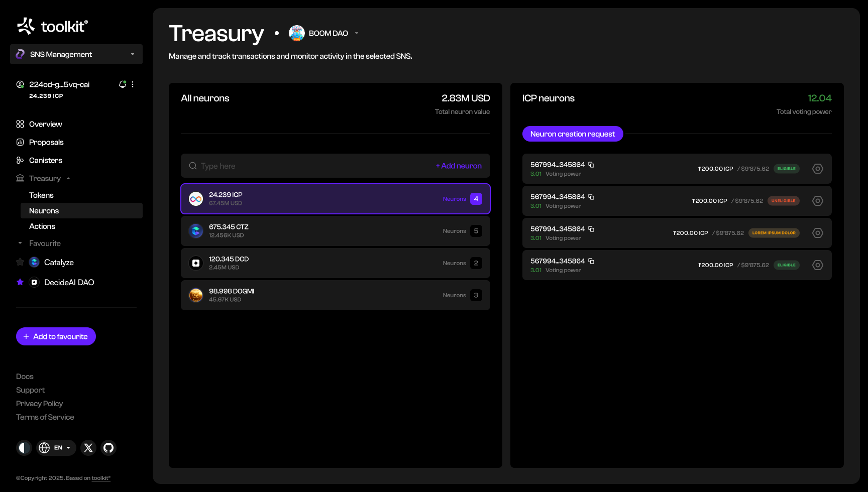Open the X (Twitter) social icon
Screen dimensions: 868x492
pyautogui.click(x=88, y=448)
